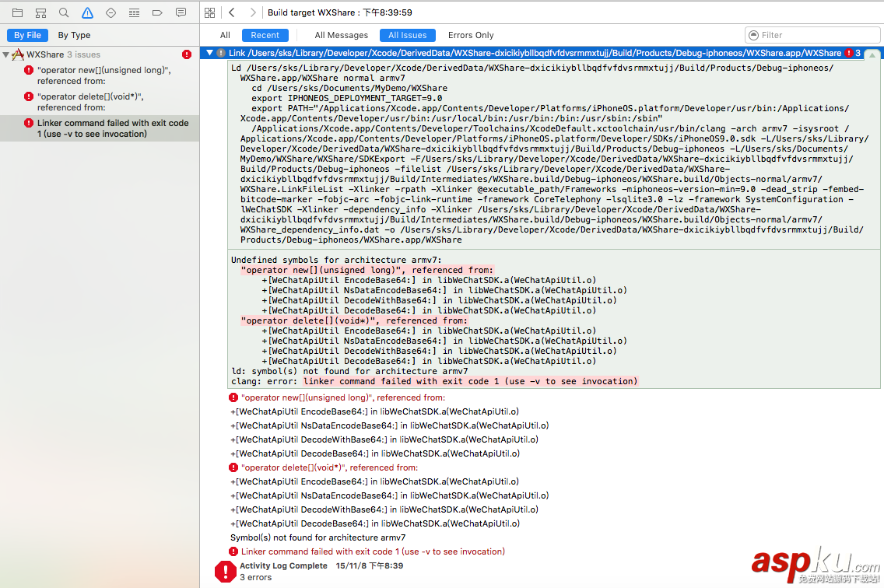The height and width of the screenshot is (588, 884).
Task: Show All build logs
Action: click(225, 35)
